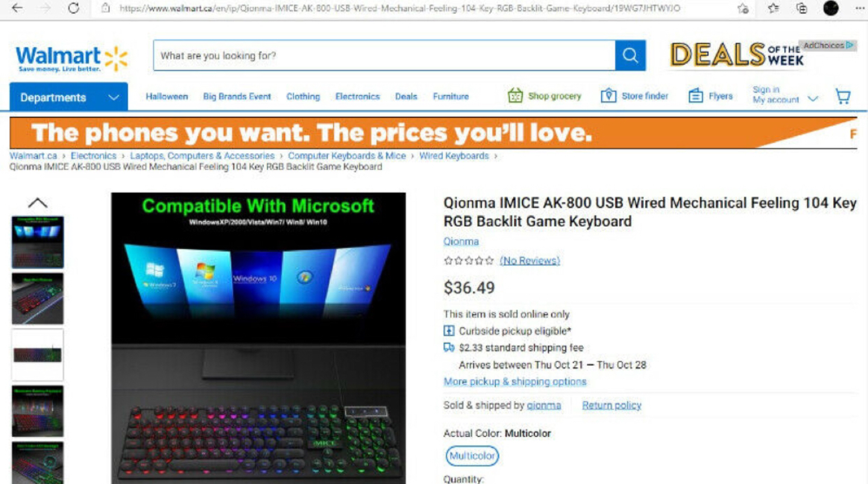Viewport: 868px width, 484px height.
Task: Open the shopping cart icon
Action: click(843, 96)
